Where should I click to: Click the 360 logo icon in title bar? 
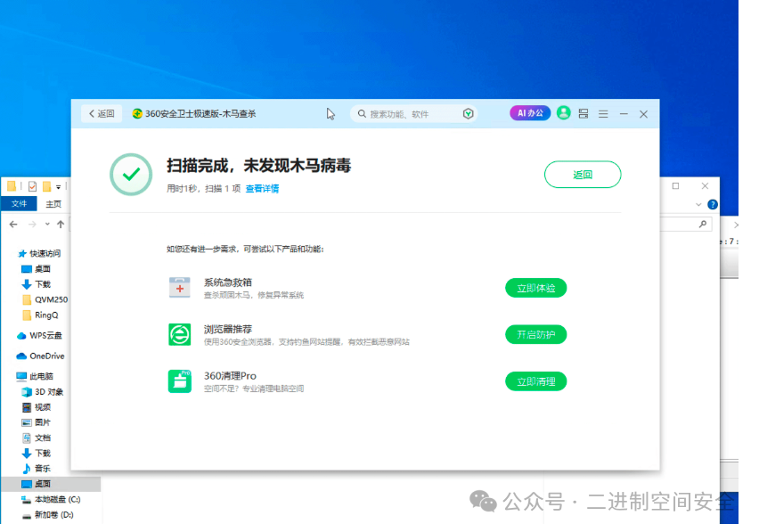coord(137,114)
